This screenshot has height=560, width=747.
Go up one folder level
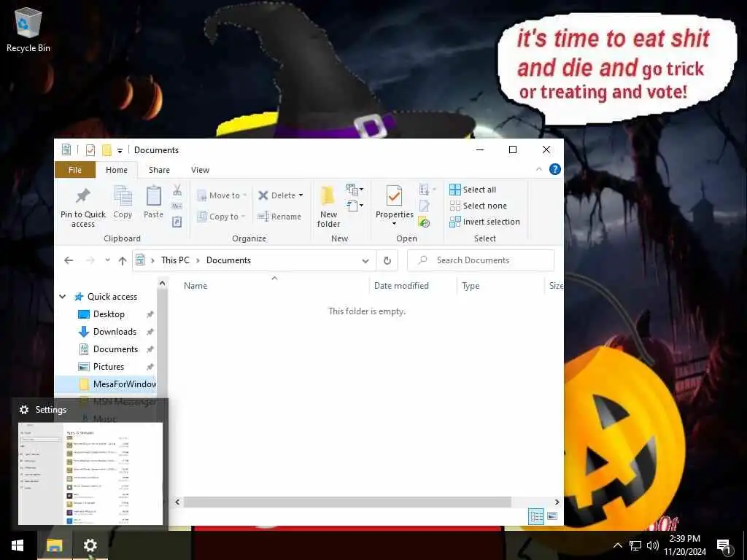[123, 260]
